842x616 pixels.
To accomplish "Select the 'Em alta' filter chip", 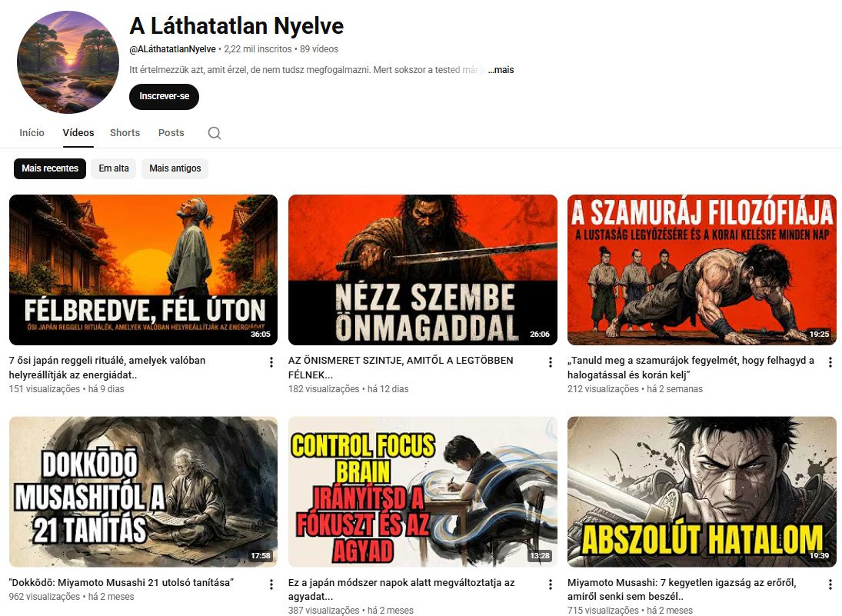I will (x=113, y=168).
